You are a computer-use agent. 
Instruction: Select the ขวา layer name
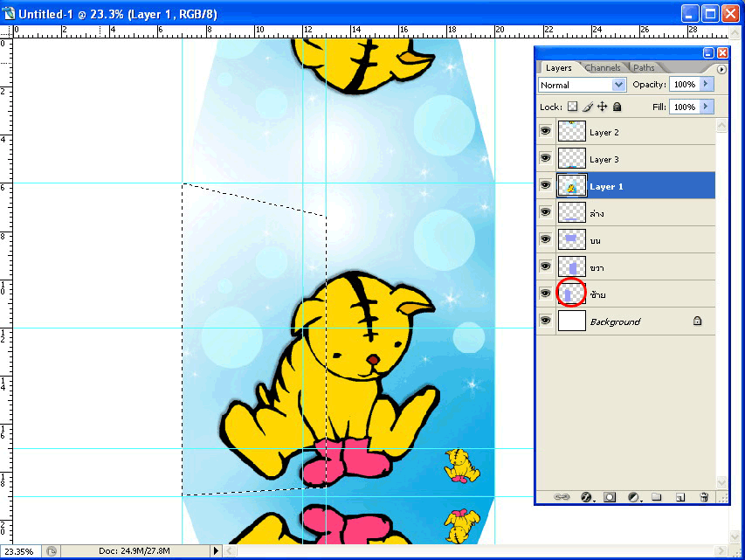click(597, 267)
